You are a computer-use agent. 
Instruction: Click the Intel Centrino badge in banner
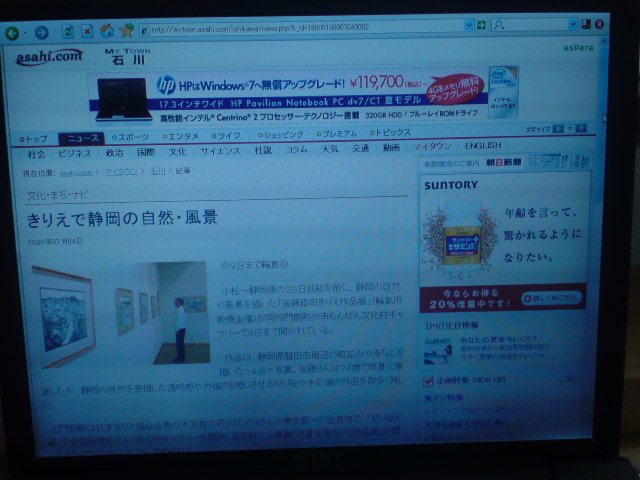point(504,92)
